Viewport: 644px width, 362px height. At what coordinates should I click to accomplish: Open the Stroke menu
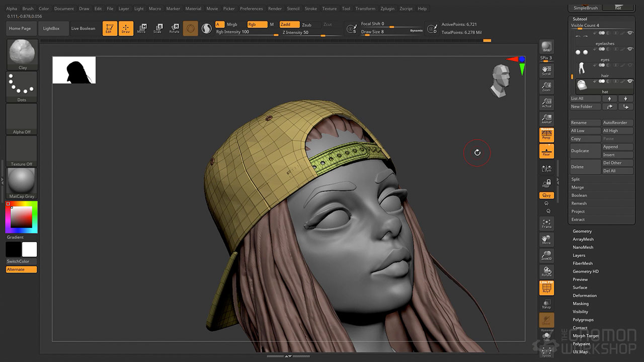(311, 9)
